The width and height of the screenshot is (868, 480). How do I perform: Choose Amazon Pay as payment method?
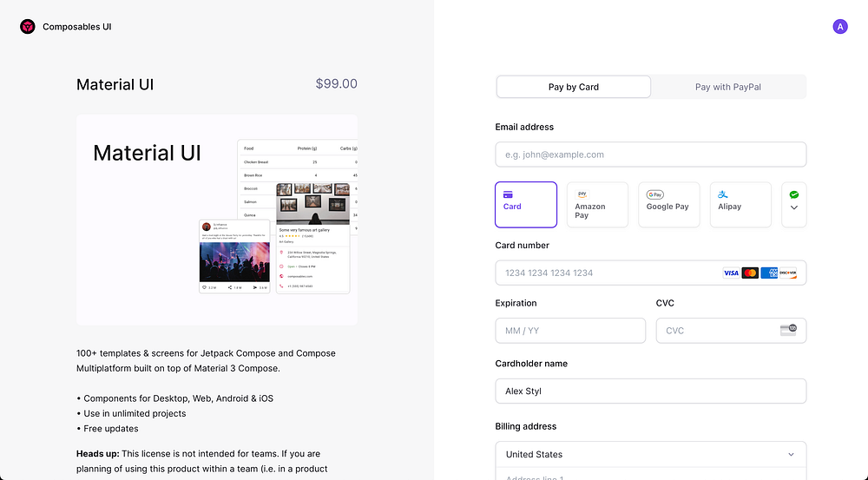coord(597,205)
